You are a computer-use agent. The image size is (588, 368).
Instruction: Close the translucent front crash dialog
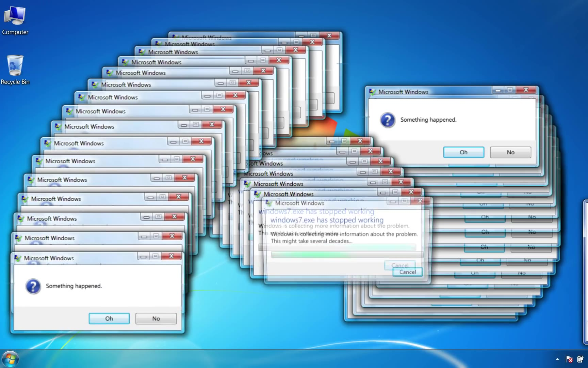click(x=421, y=201)
